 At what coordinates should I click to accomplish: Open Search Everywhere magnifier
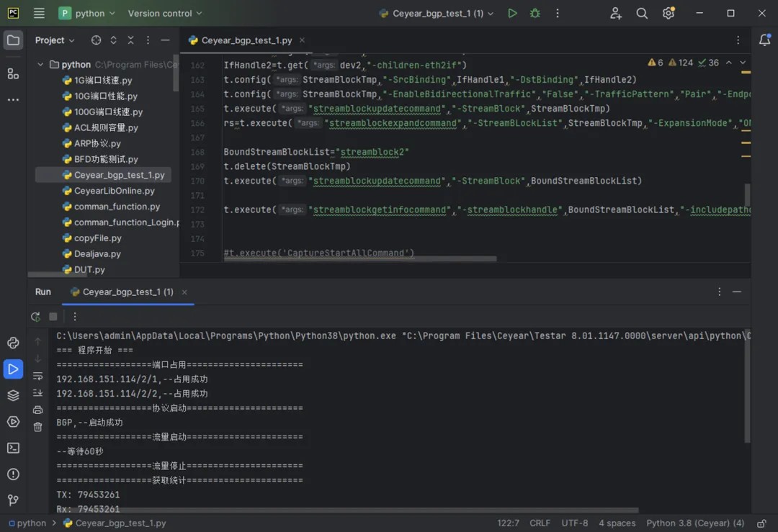coord(642,13)
